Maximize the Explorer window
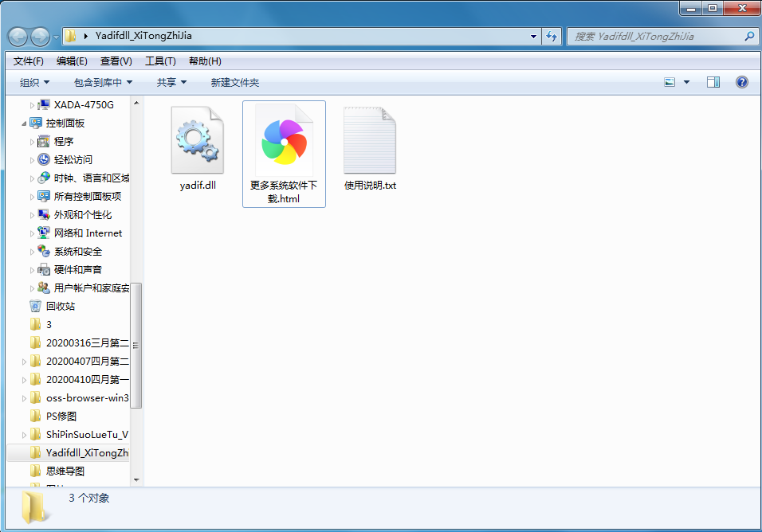This screenshot has width=762, height=532. pyautogui.click(x=713, y=8)
